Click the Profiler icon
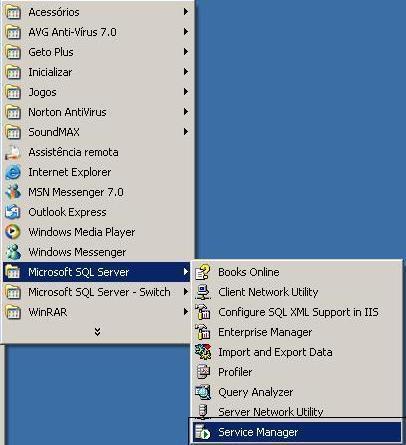Viewport: 406px width, 445px height. [203, 372]
